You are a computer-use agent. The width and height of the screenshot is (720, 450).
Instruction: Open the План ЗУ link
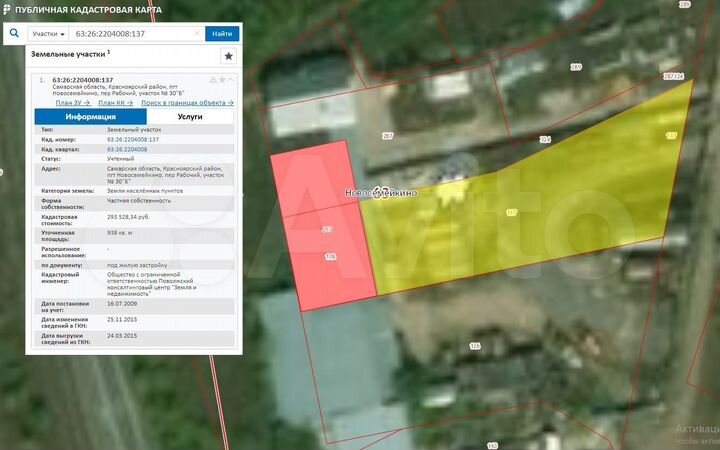[x=72, y=102]
